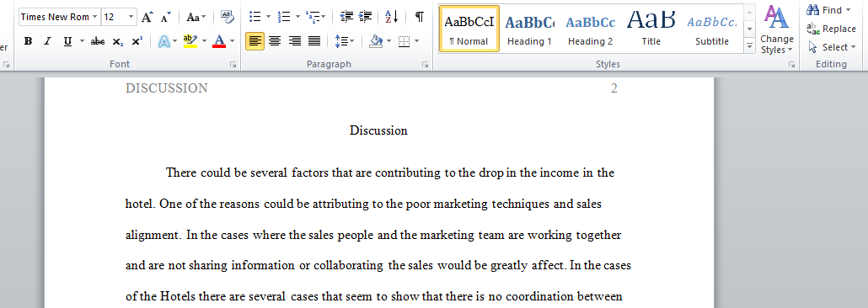Open bullets library dropdown arrow
This screenshot has height=308, width=868.
coord(269,17)
